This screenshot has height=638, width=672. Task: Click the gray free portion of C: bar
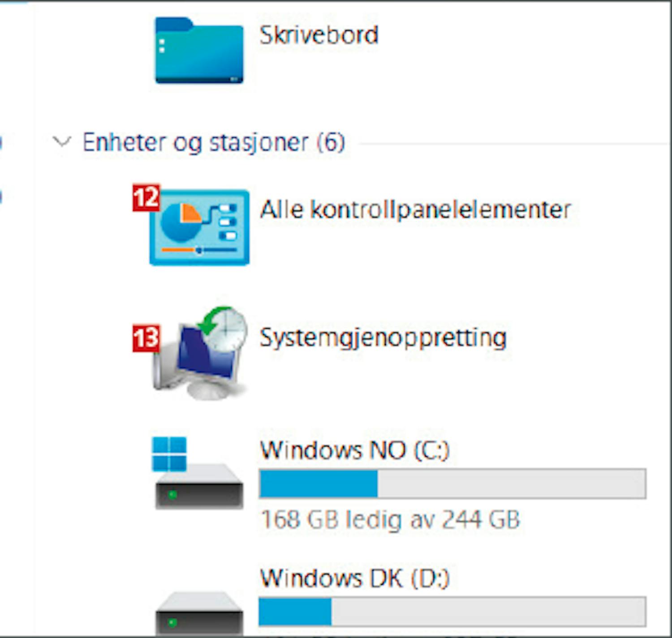click(511, 484)
